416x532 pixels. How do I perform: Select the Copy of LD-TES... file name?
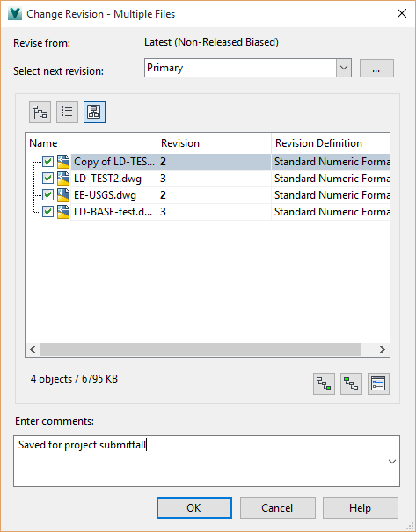[x=114, y=162]
